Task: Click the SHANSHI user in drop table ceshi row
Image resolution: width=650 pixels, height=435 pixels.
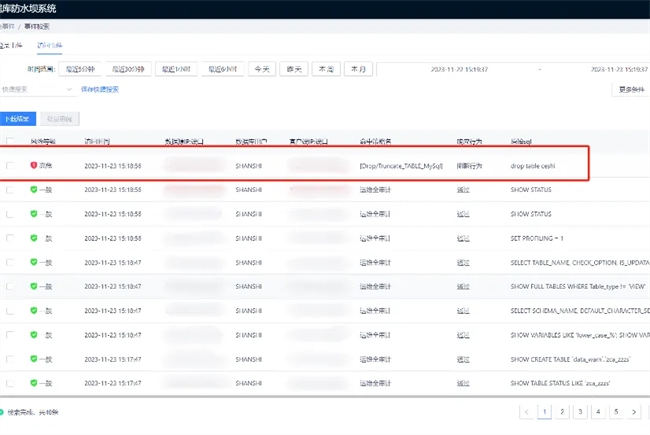Action: tap(249, 166)
